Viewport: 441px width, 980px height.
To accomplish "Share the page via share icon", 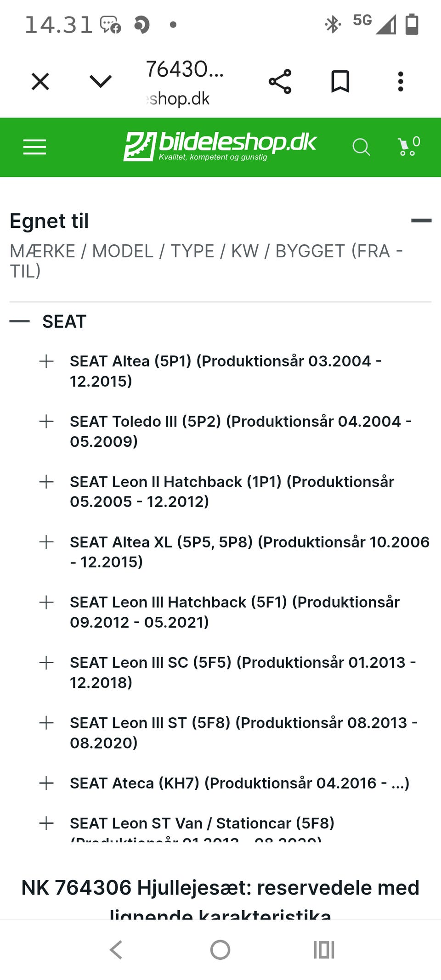I will [280, 82].
